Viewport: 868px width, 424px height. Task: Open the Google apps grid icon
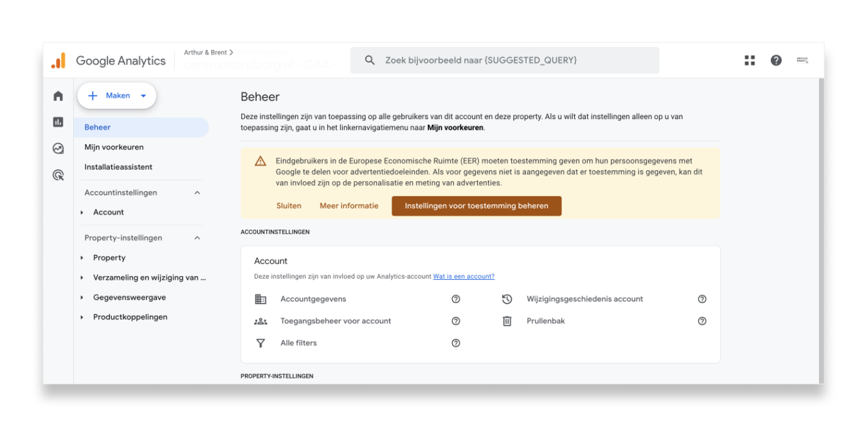pyautogui.click(x=750, y=60)
